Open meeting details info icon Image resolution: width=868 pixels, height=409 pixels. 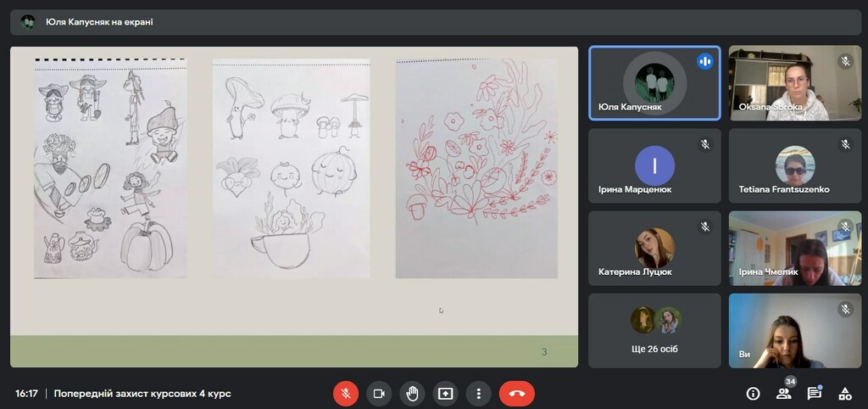click(753, 394)
